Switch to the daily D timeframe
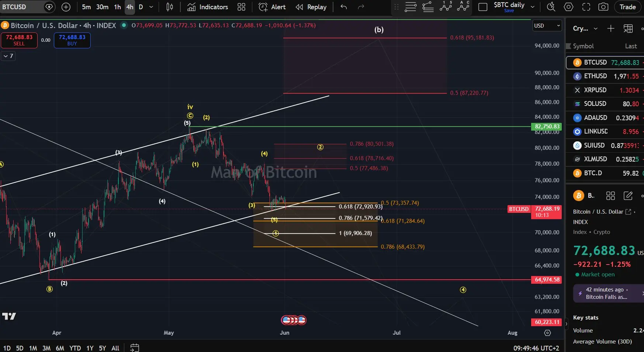 (x=141, y=7)
